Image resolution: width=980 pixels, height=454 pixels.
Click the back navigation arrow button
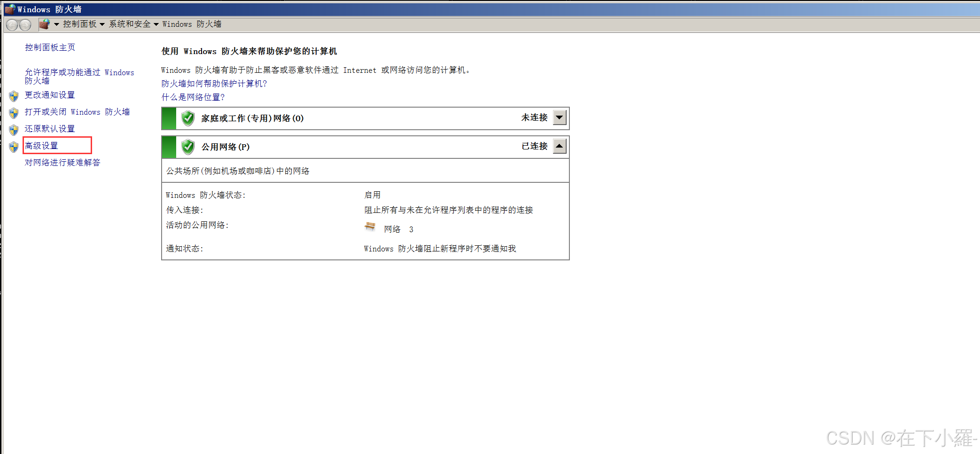(12, 25)
